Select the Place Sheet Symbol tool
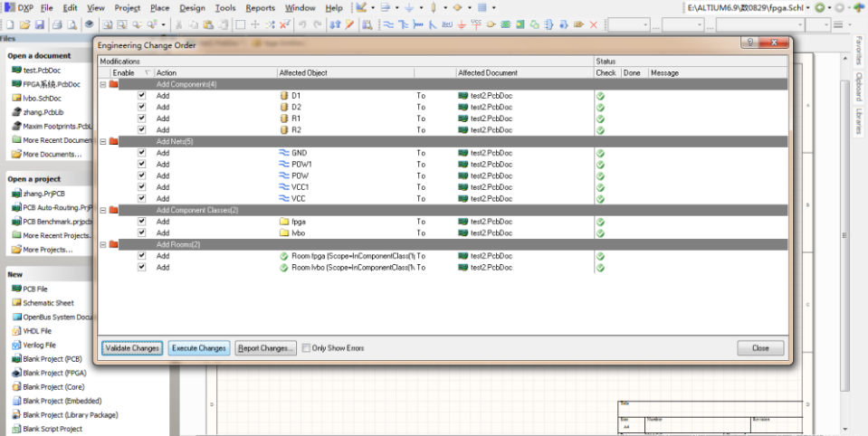The width and height of the screenshot is (868, 436). pos(505,25)
